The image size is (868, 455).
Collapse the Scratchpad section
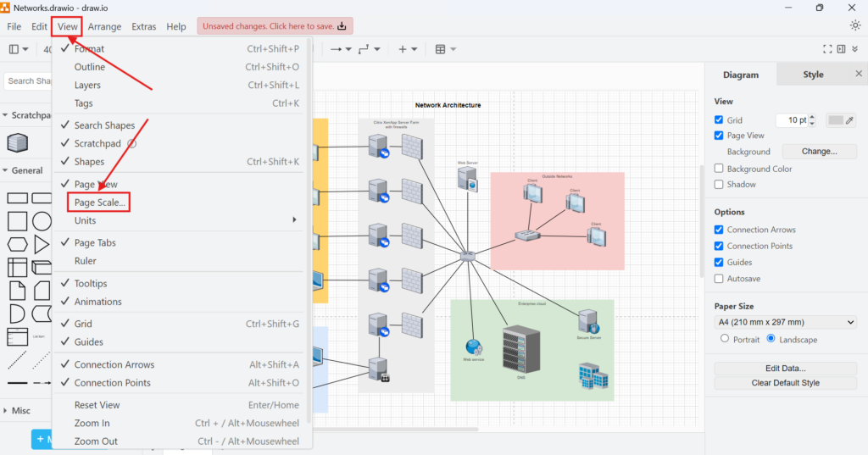pyautogui.click(x=5, y=115)
